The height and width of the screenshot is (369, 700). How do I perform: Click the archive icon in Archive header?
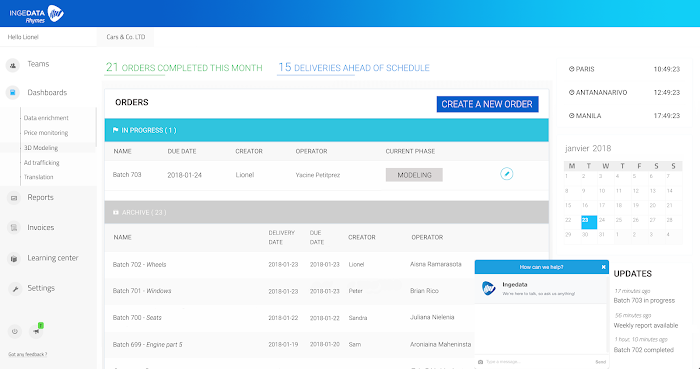click(x=116, y=213)
